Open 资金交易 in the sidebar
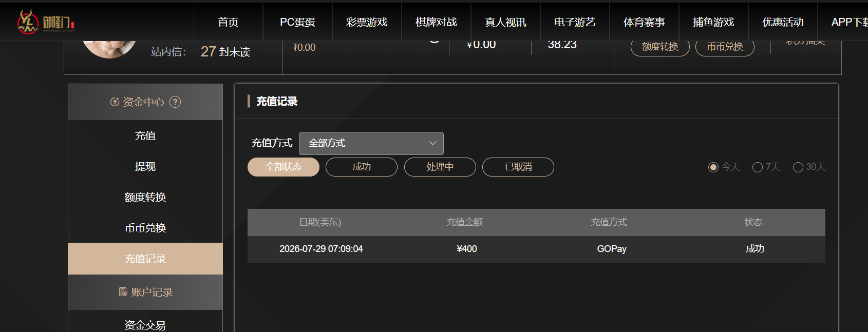Screen dimensions: 868x332 (x=145, y=324)
